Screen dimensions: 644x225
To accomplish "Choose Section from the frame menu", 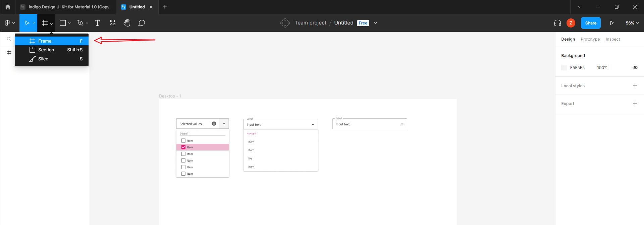I will 46,50.
